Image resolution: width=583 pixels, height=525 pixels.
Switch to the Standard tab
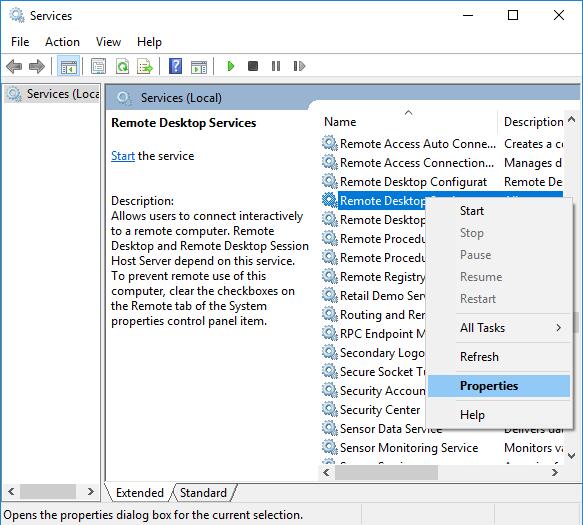point(203,493)
